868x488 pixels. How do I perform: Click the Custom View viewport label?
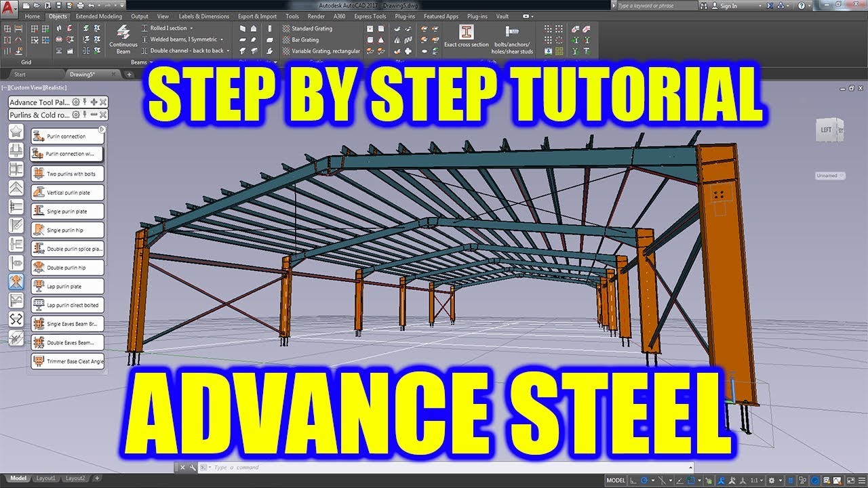(x=27, y=89)
